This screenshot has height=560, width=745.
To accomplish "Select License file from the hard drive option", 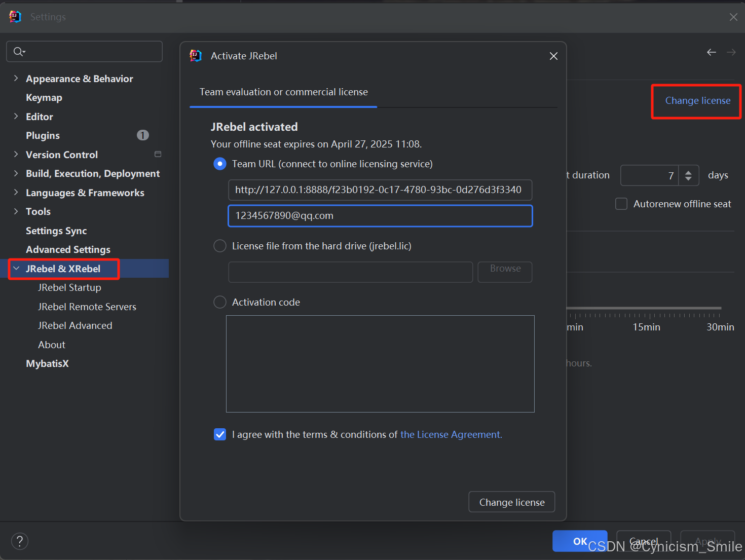I will tap(220, 246).
